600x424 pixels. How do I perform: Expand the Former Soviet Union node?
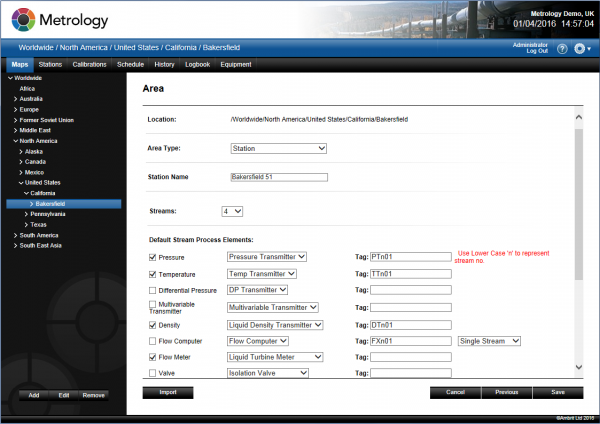click(16, 120)
